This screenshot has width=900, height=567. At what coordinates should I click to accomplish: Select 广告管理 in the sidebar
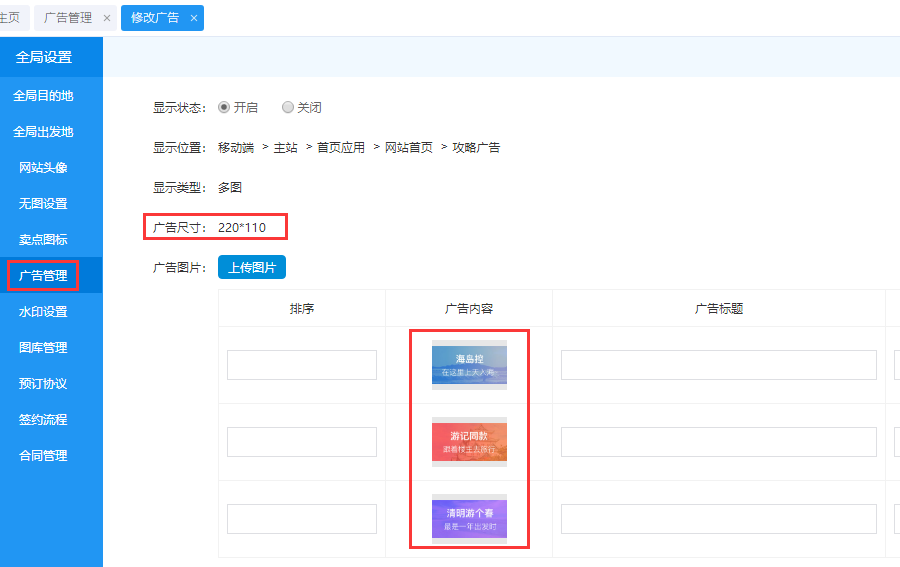pyautogui.click(x=43, y=276)
